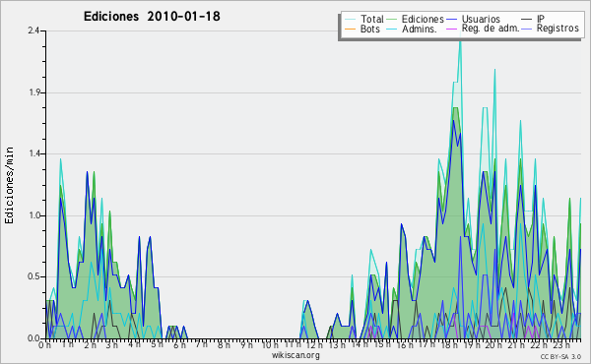Click the '9 h' x-axis label
591x364 pixels.
pyautogui.click(x=246, y=345)
